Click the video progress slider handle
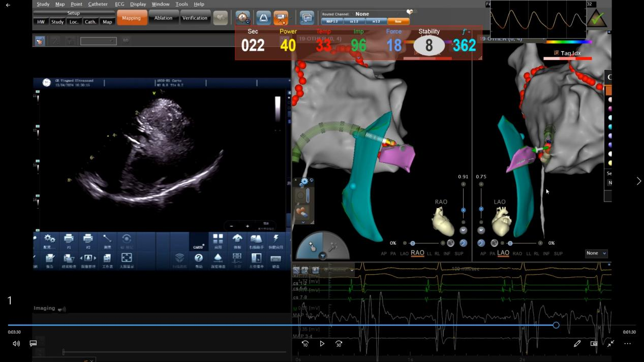Image resolution: width=644 pixels, height=362 pixels. point(556,325)
